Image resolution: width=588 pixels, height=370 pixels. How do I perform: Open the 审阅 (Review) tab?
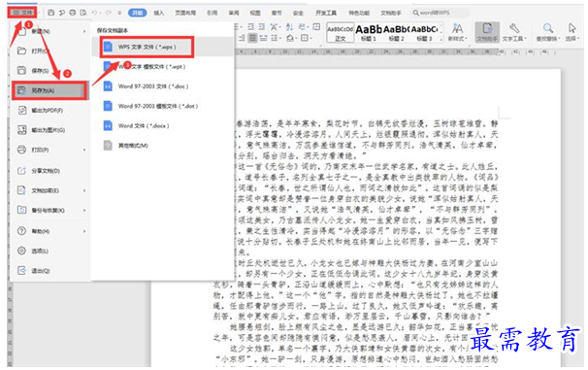coord(234,13)
